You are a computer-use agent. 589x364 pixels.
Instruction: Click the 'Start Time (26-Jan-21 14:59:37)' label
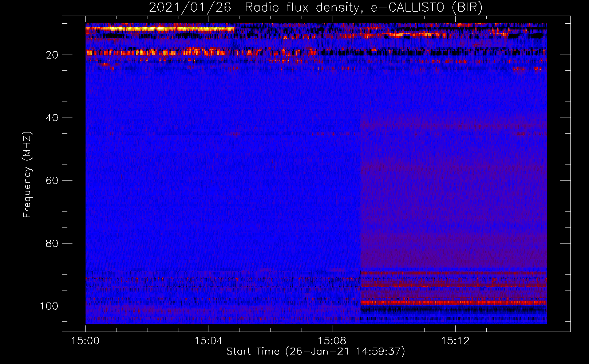pos(316,352)
